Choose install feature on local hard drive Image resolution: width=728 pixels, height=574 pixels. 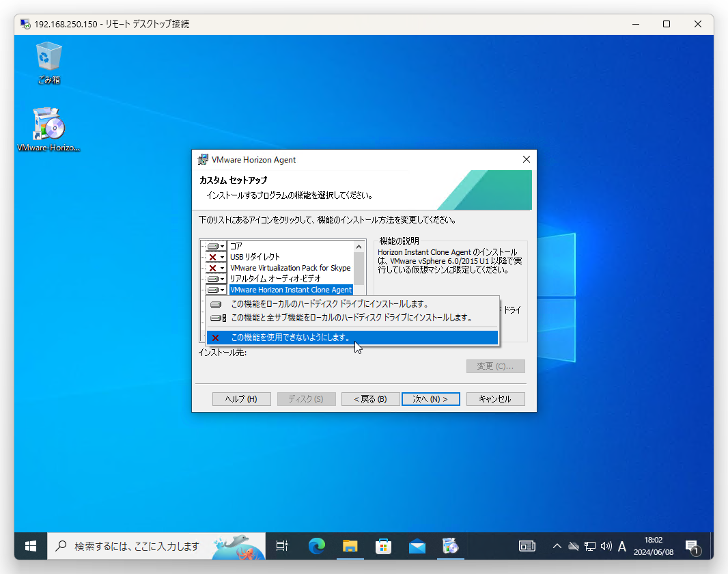coord(352,304)
